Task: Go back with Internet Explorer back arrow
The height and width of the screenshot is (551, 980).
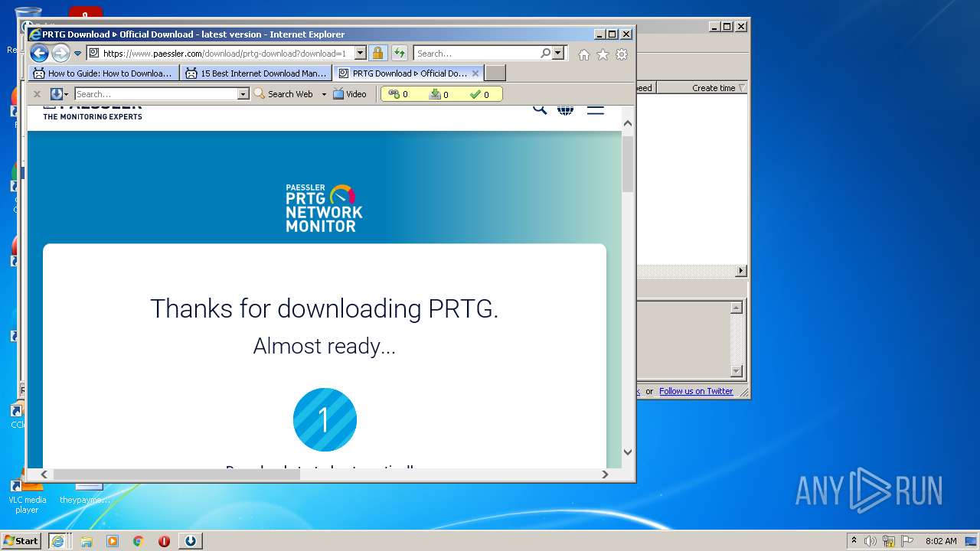Action: [x=39, y=54]
